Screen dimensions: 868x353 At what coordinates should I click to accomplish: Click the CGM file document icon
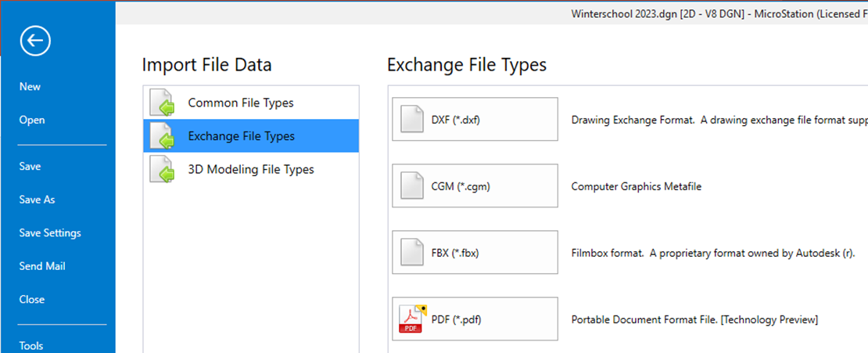[x=411, y=186]
